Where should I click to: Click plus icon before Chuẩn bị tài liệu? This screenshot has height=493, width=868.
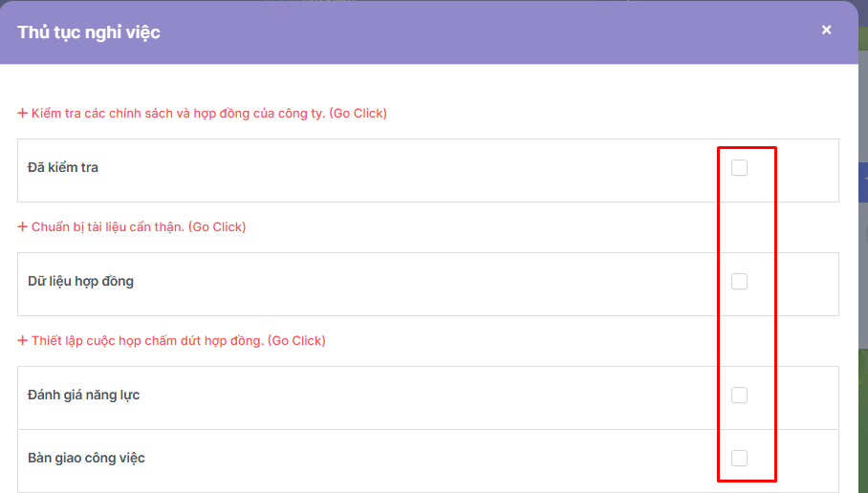coord(23,227)
